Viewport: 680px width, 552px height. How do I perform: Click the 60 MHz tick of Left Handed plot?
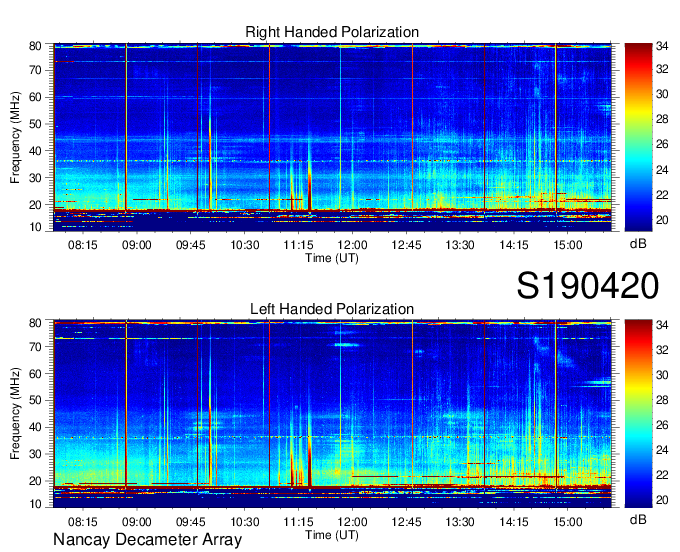[35, 374]
